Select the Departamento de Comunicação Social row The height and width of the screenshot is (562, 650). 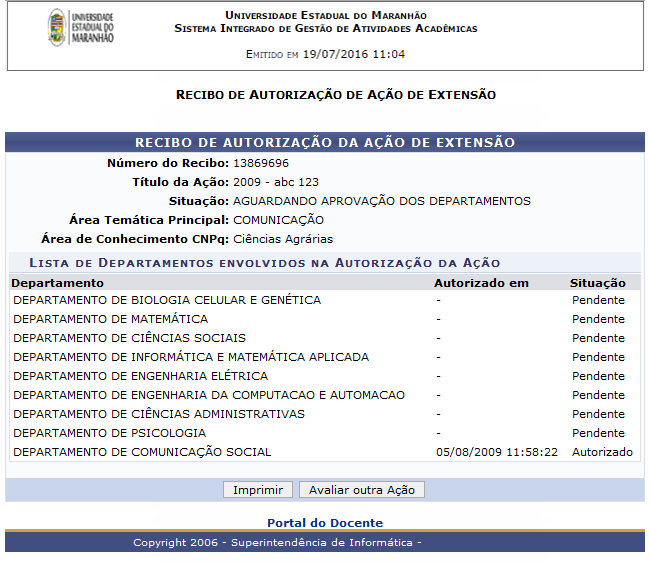coord(142,452)
